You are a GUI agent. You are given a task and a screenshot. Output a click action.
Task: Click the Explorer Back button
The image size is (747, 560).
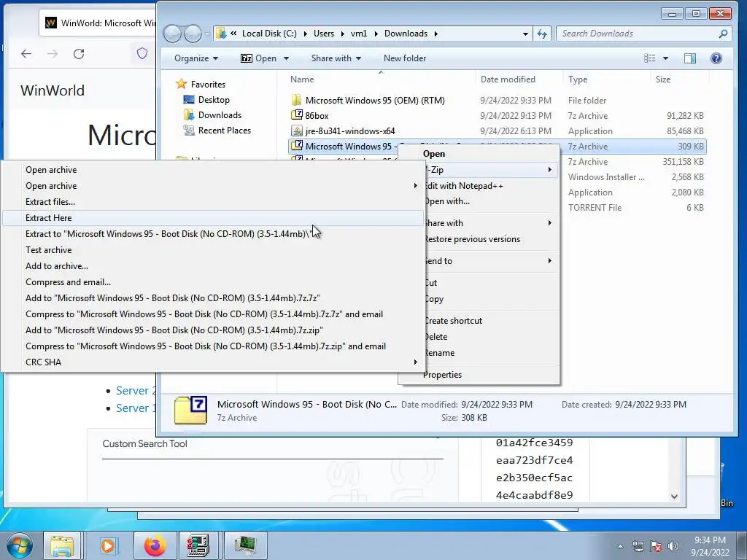click(x=172, y=34)
